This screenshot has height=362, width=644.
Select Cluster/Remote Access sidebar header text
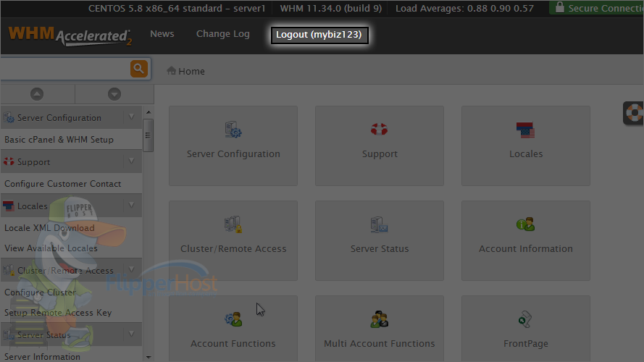tap(65, 271)
